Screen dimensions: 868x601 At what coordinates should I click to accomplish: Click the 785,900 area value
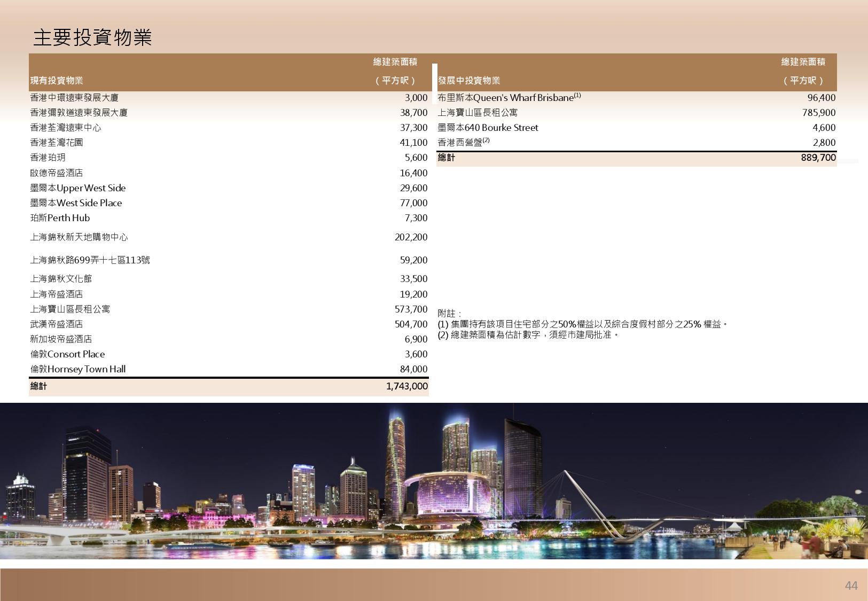click(x=818, y=113)
